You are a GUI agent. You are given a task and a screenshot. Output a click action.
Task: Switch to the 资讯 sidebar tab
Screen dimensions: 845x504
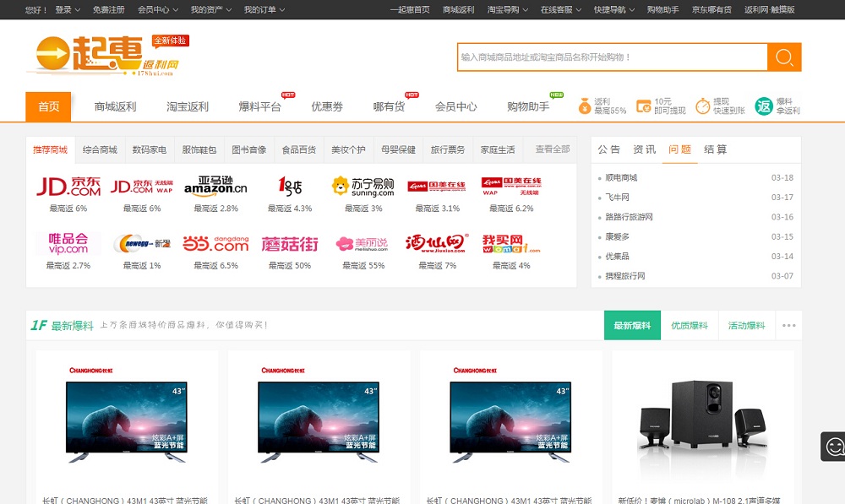point(645,149)
